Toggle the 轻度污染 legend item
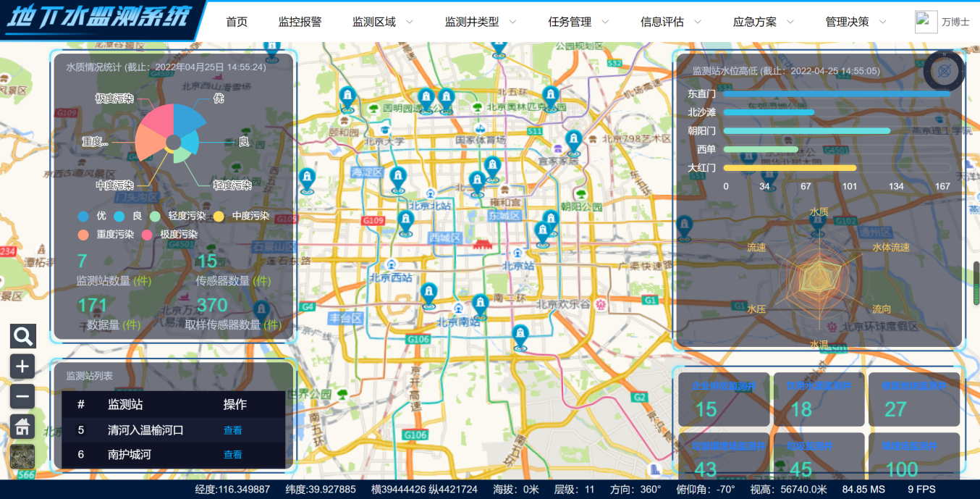The image size is (980, 499). (178, 216)
